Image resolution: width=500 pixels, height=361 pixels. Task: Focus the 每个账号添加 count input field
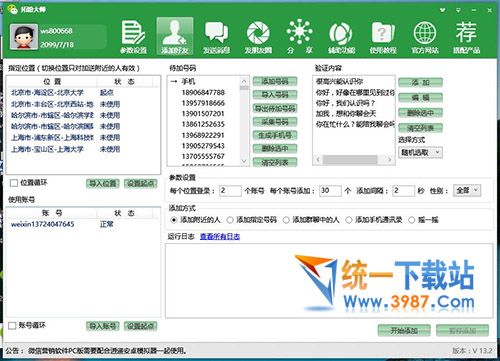(x=330, y=191)
